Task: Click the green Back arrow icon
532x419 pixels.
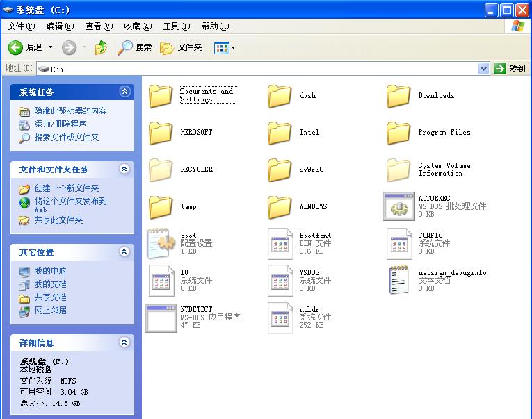Action: [15, 47]
